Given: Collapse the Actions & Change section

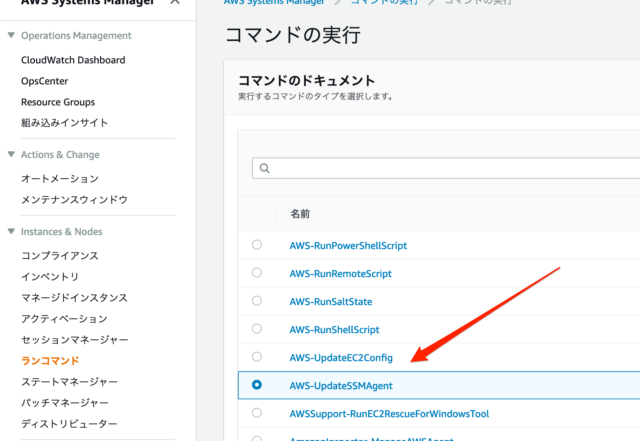Looking at the screenshot, I should (11, 154).
